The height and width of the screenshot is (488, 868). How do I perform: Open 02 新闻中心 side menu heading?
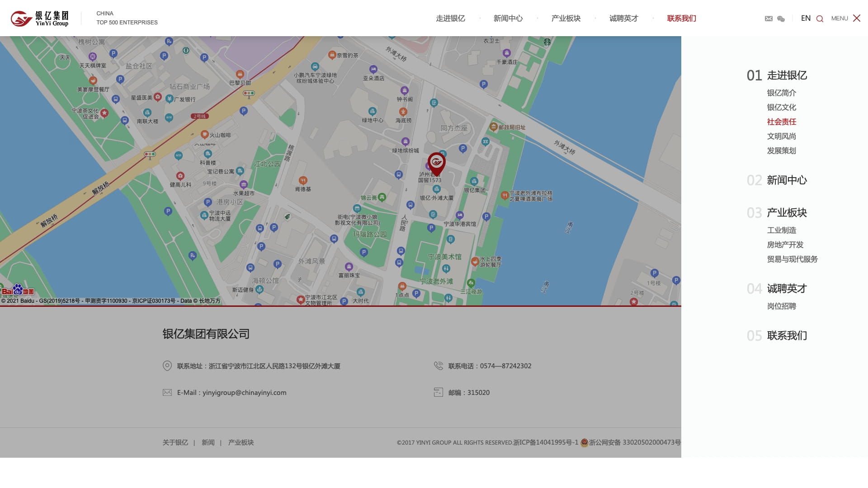(777, 180)
